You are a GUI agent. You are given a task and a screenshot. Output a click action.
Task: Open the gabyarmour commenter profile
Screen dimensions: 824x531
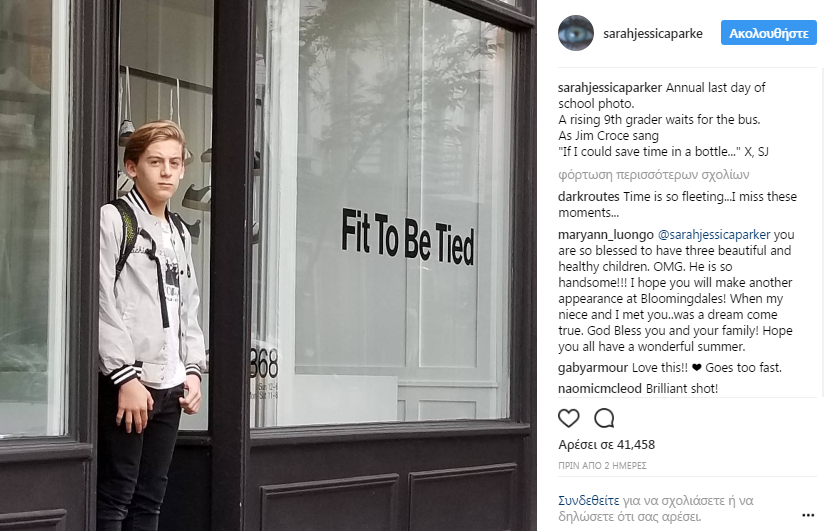[593, 367]
